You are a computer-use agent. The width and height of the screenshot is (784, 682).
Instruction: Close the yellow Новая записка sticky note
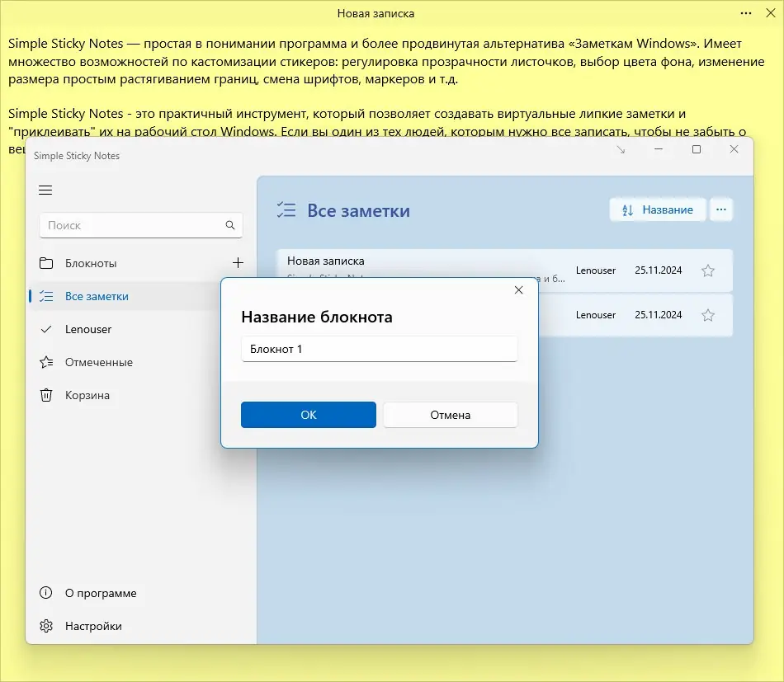pyautogui.click(x=771, y=13)
